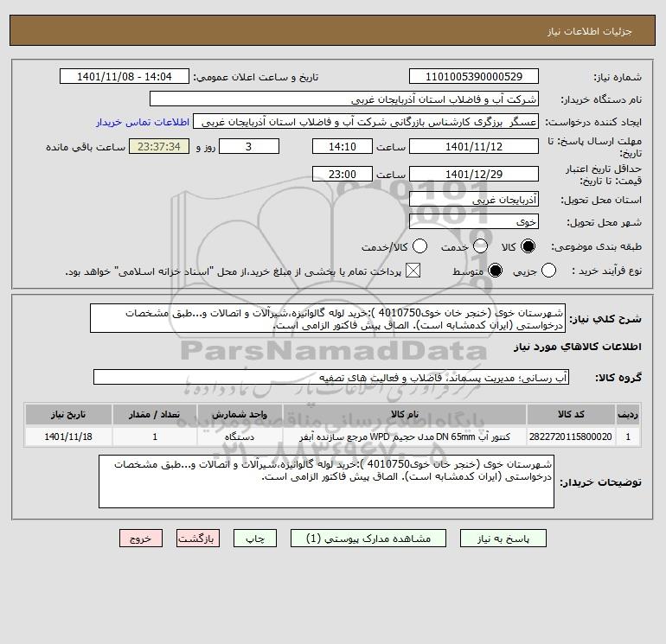Click the اطلاعات کالاهای مورد نیاز heading
Screen dimensions: 666x644
click(578, 347)
